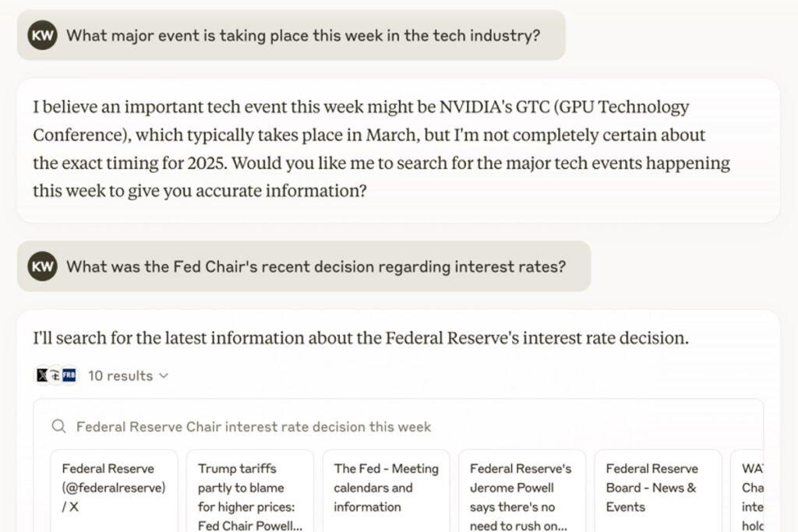Select the tech industry question bubble
798x532 pixels.
291,35
